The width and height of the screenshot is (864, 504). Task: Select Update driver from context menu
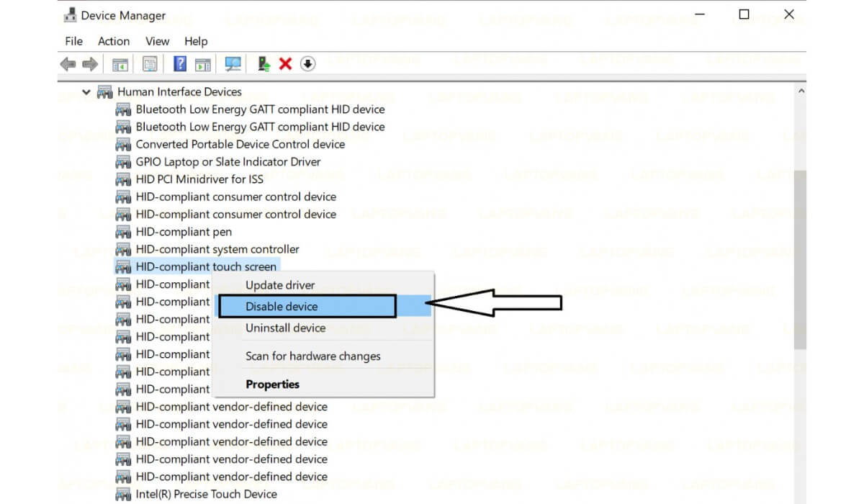tap(280, 285)
